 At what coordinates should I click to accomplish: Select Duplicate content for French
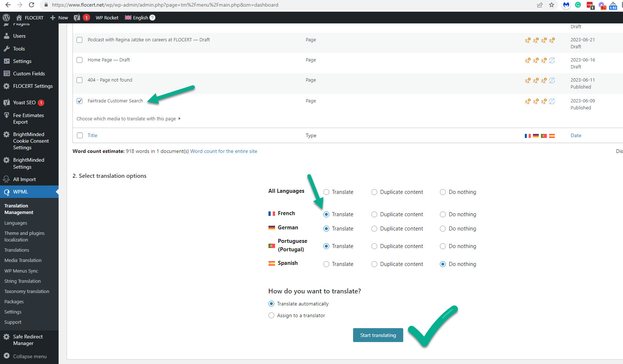click(x=374, y=214)
